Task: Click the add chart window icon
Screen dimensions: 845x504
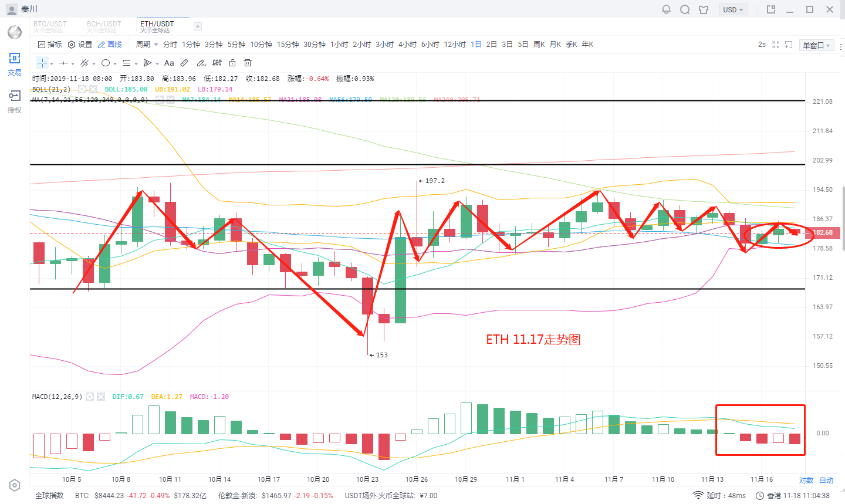Action: point(789,45)
